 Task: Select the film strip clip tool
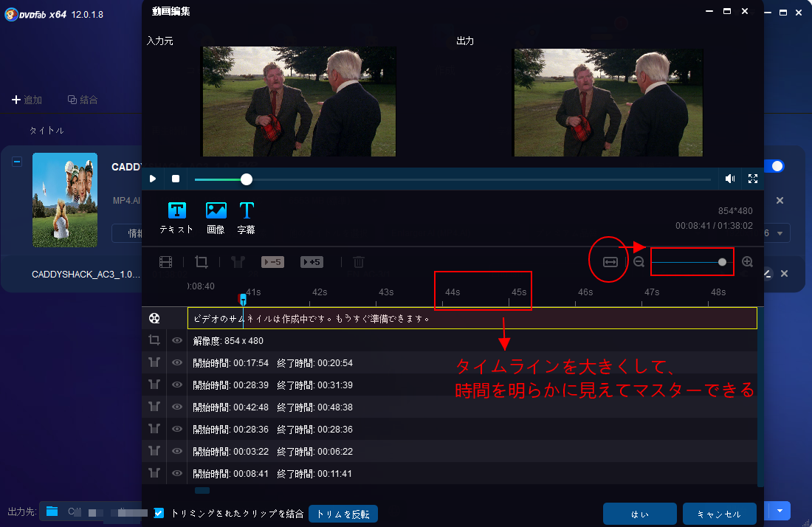(x=165, y=262)
